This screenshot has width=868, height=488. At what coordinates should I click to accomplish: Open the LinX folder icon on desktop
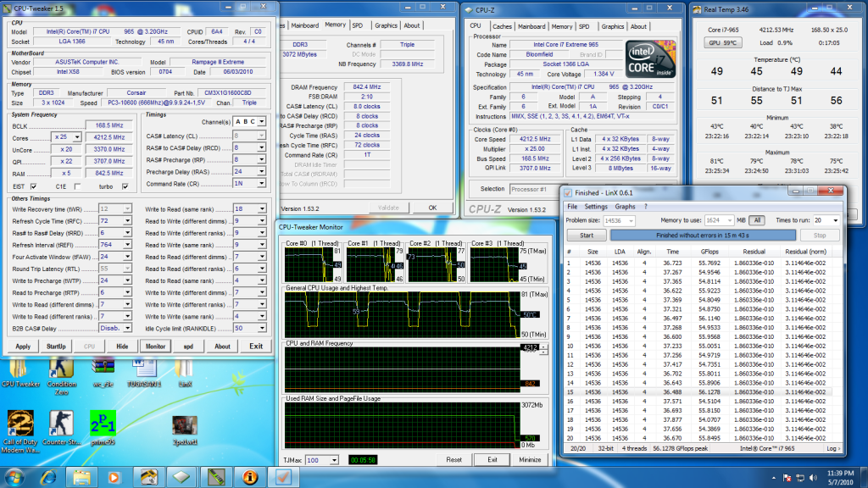(x=185, y=372)
